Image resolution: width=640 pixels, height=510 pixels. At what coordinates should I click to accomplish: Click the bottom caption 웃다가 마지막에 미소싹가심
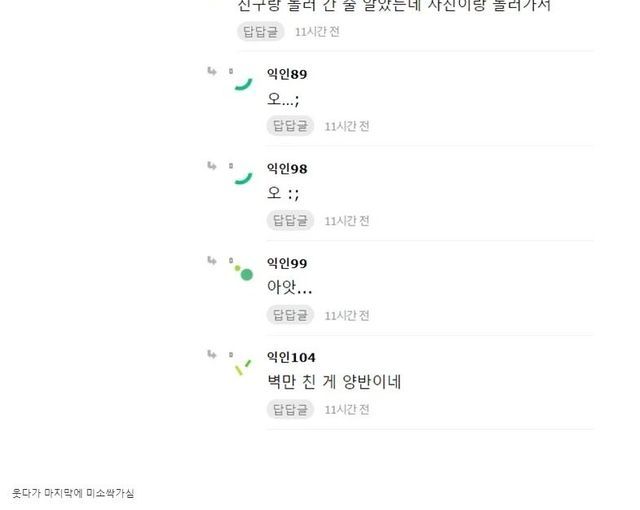coord(73,493)
